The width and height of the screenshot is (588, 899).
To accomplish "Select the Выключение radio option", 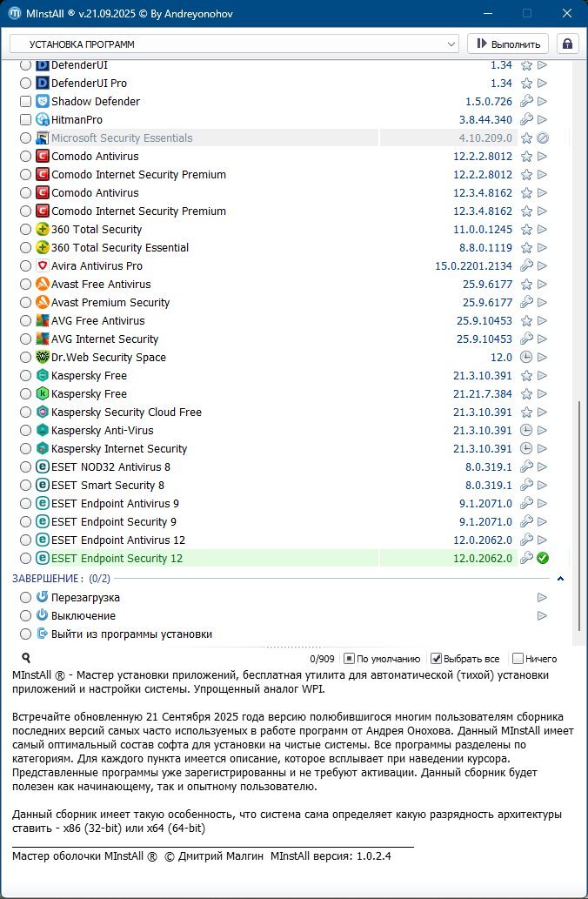I will tap(25, 616).
